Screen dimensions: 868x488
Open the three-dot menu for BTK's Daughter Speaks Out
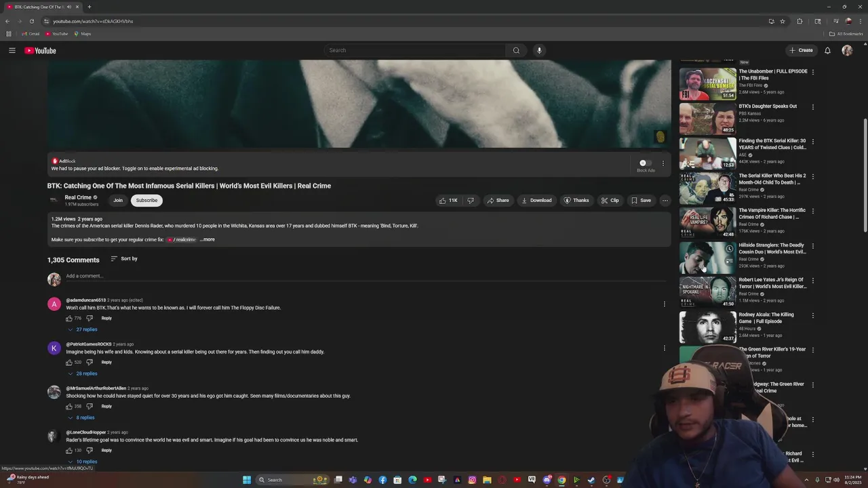pyautogui.click(x=813, y=107)
